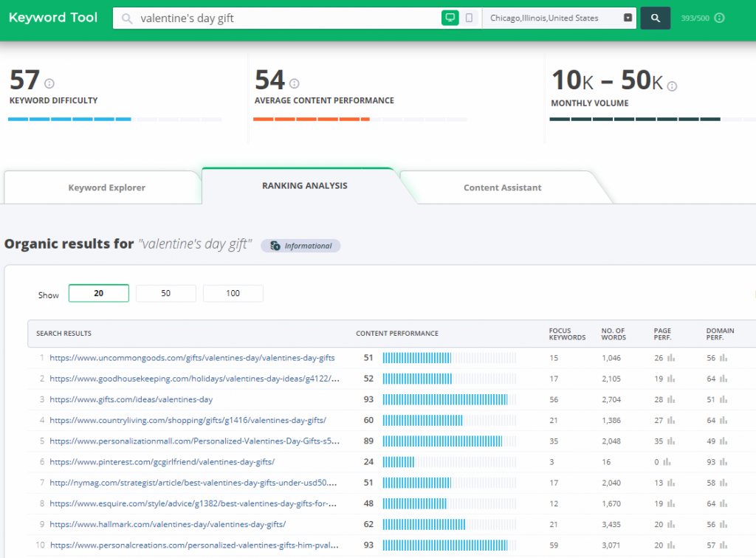The width and height of the screenshot is (756, 558).
Task: Click info icon next to Monthly Volume
Action: pyautogui.click(x=672, y=86)
